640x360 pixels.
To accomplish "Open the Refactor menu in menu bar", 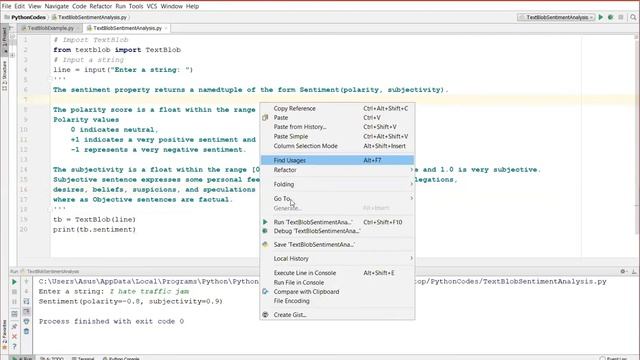I will [100, 6].
